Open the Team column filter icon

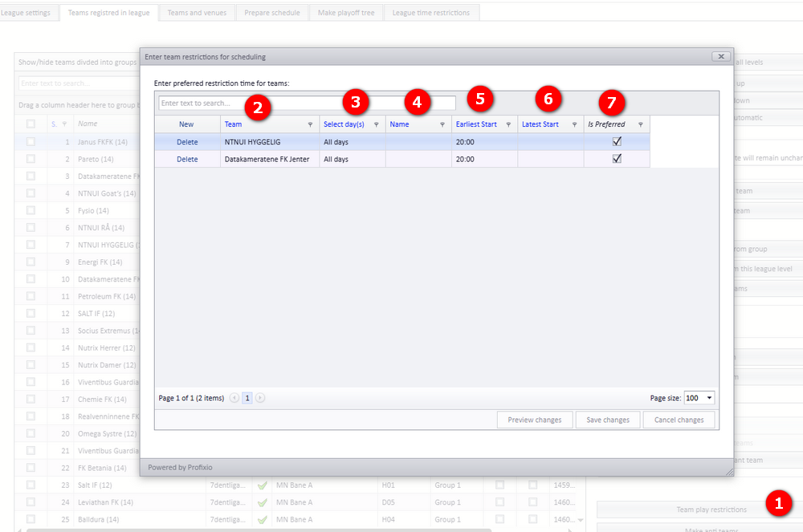pyautogui.click(x=310, y=124)
